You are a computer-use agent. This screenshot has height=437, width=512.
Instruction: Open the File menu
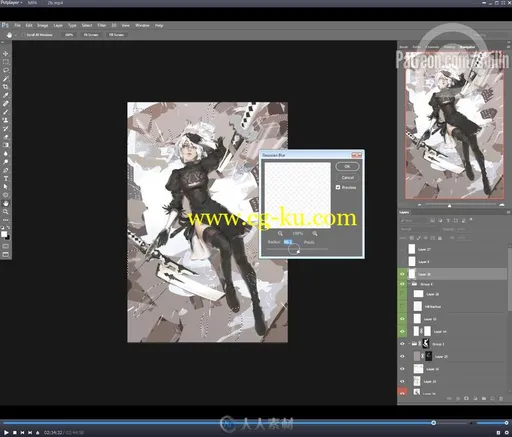click(17, 25)
